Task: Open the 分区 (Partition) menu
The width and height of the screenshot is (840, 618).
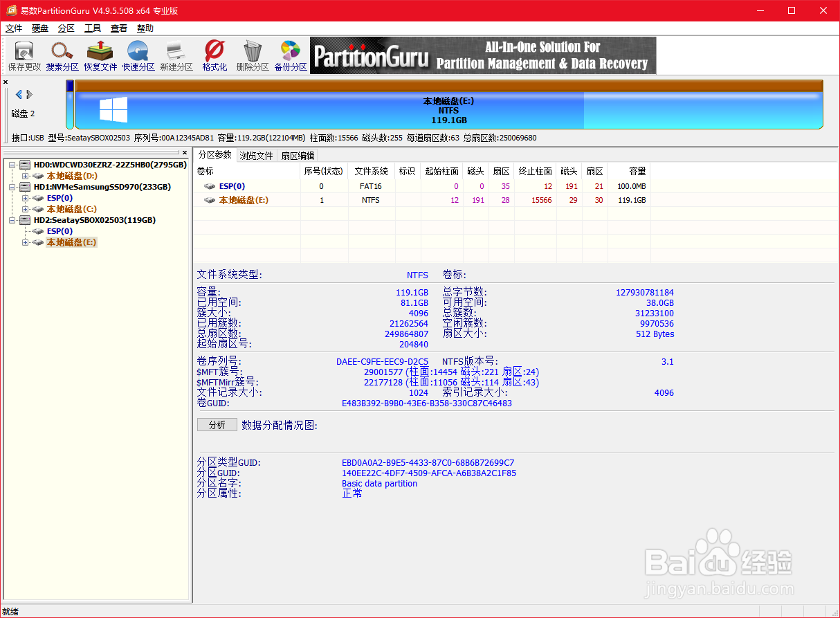Action: point(66,28)
